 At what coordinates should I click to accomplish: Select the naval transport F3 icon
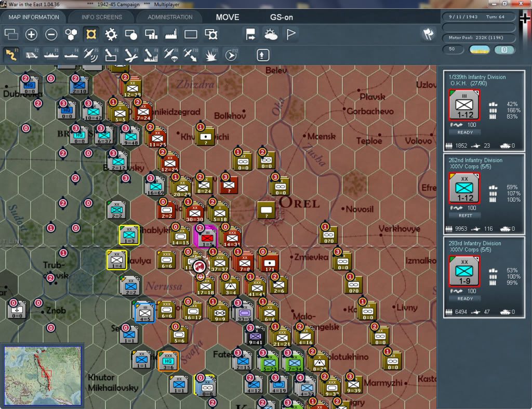[x=51, y=55]
